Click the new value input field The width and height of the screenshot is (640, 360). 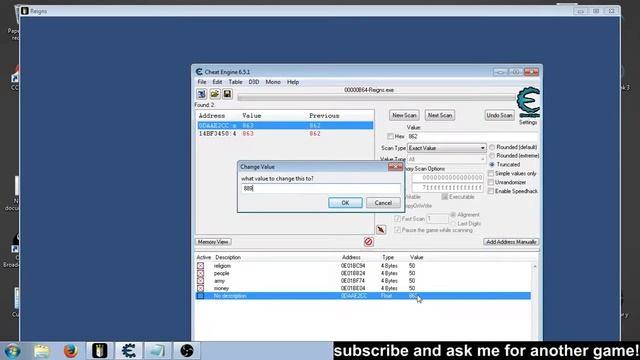pyautogui.click(x=321, y=188)
